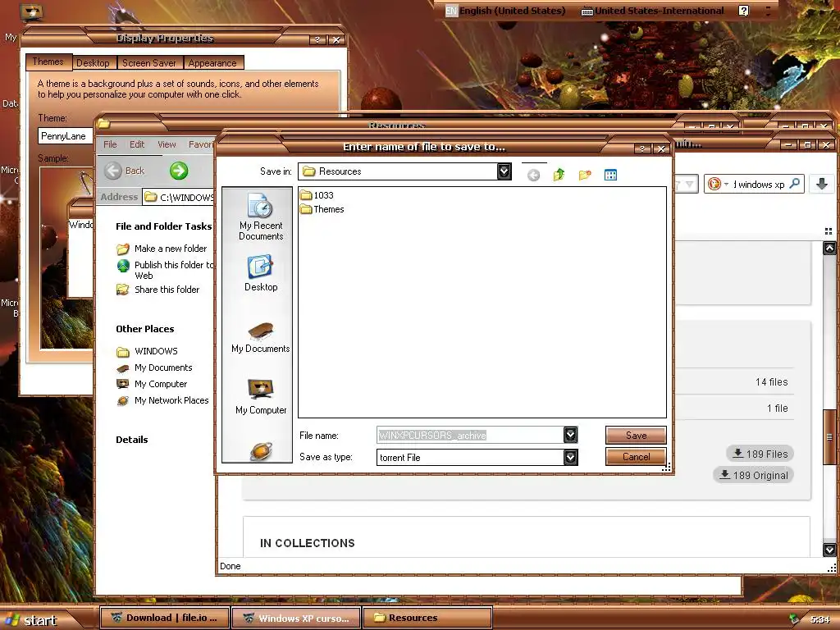This screenshot has height=630, width=840.
Task: Open the View menu icon in save dialog
Action: (610, 175)
